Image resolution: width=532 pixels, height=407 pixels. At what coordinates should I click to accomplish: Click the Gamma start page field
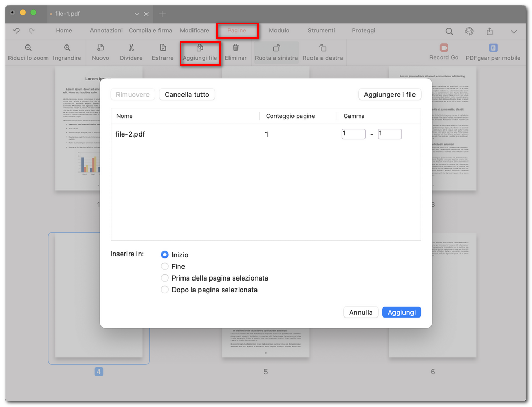354,134
